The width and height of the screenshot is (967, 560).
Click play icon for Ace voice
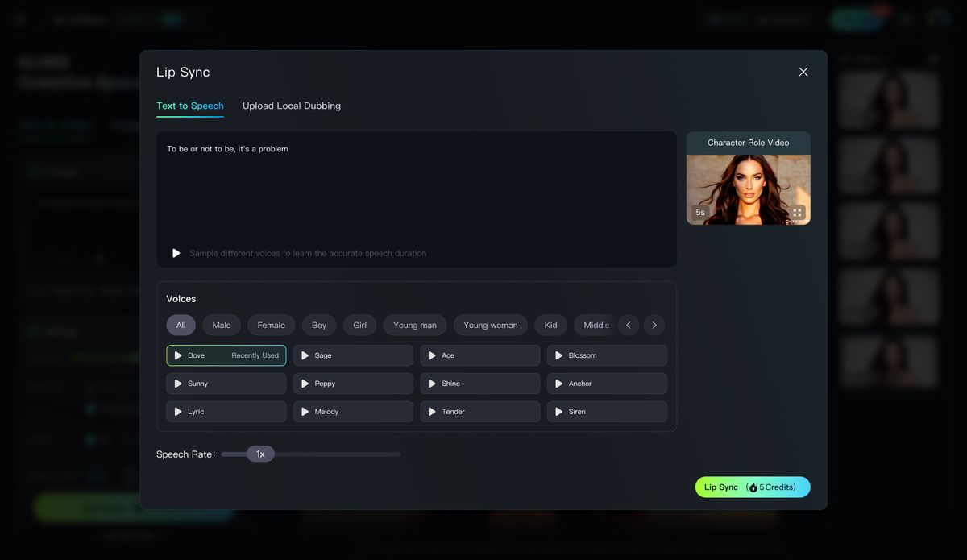coord(432,355)
